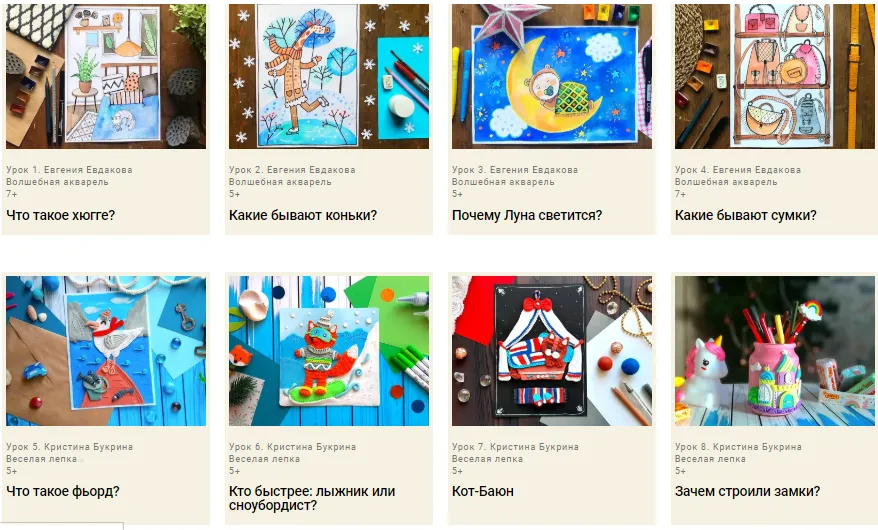Screen dimensions: 878x530
Task: Click 'Кто быстрее: лыжник или сноубордист?' title
Action: [312, 498]
